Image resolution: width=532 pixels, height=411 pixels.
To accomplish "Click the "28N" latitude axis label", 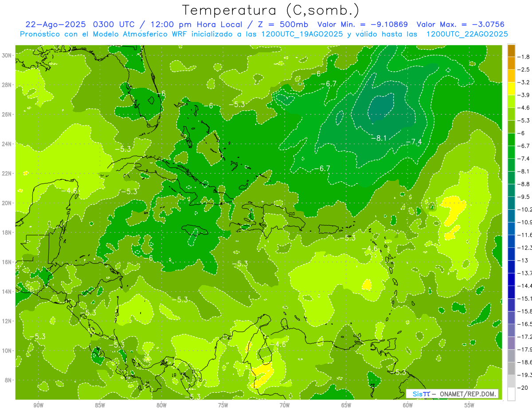I will tap(7, 85).
